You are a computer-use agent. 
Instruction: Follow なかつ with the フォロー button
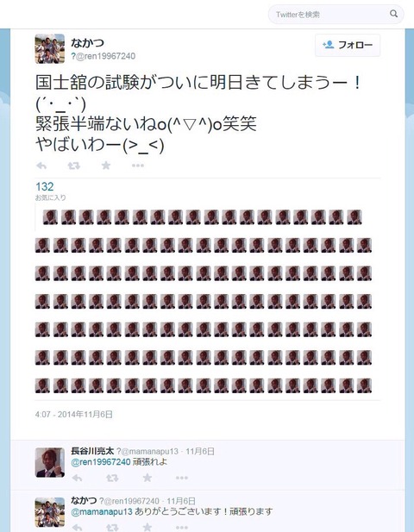click(x=348, y=45)
